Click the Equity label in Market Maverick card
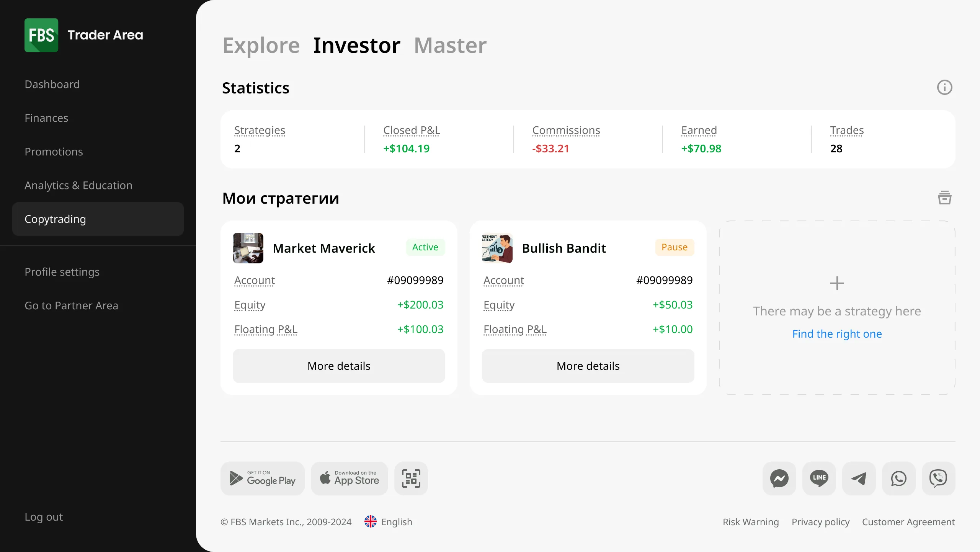Screen dimensions: 980x552 250,305
